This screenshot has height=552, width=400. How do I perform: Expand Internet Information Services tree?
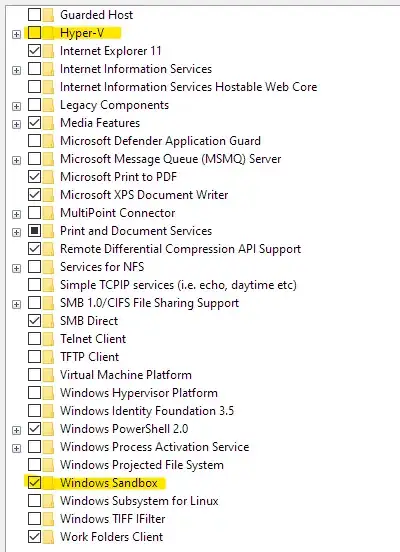click(16, 70)
